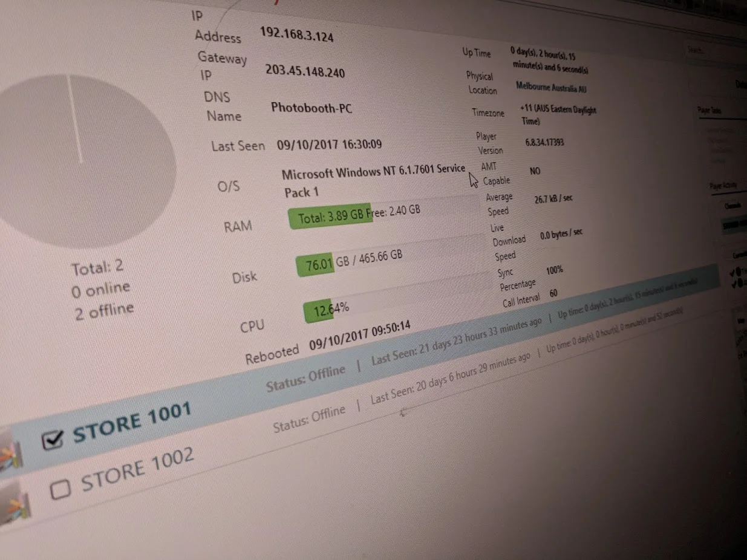Click the Call Interval value 60
This screenshot has width=747, height=560.
click(x=553, y=293)
